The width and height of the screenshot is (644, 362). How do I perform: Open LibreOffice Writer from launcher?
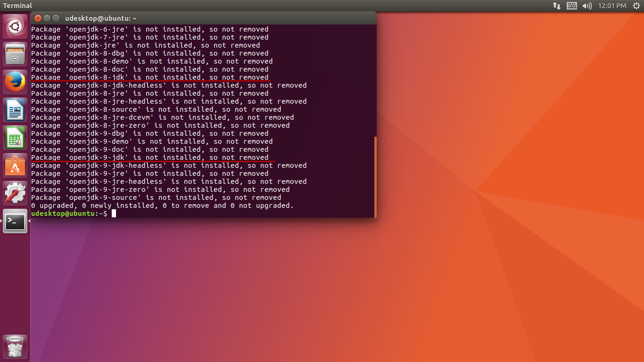point(15,110)
